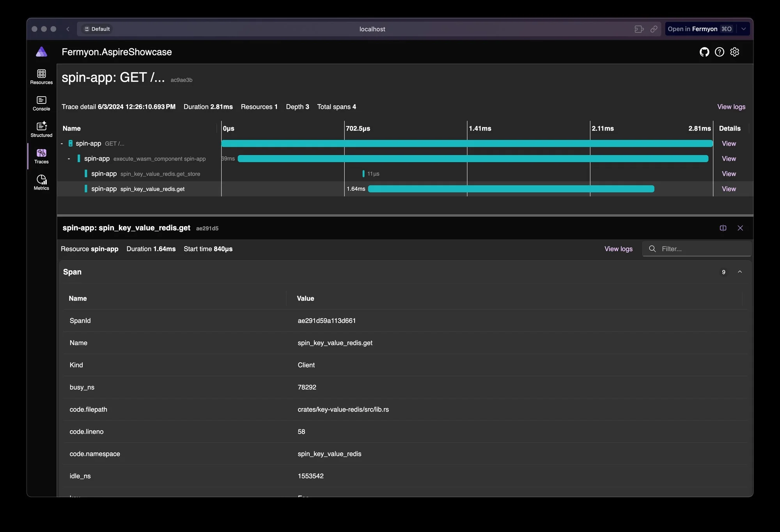The image size is (780, 532).
Task: Open the Resources sidebar page
Action: 41,77
